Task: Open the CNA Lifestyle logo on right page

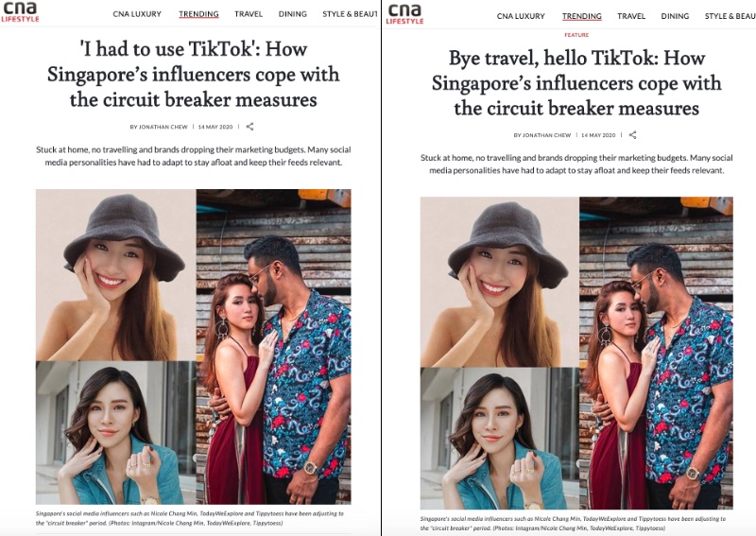Action: pos(405,14)
